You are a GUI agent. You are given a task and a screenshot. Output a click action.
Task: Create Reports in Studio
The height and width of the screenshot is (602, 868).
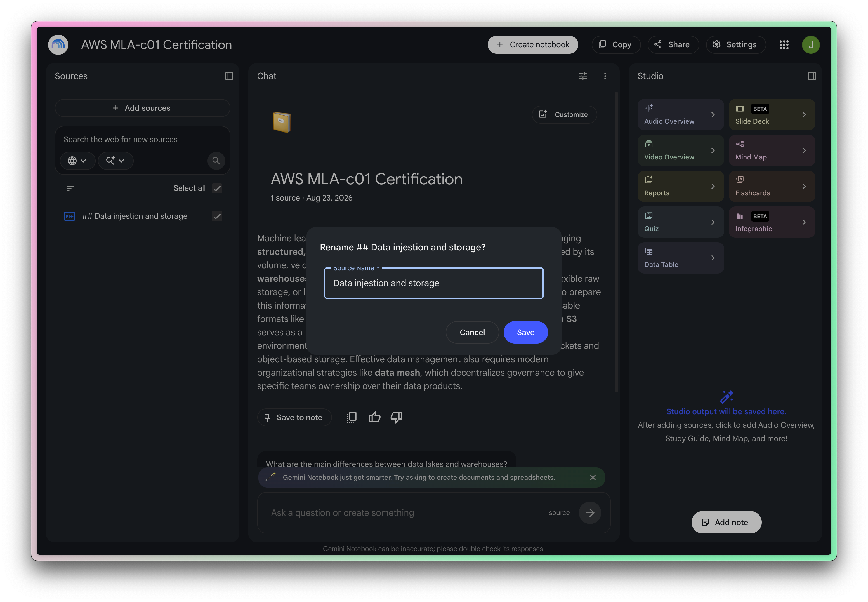(680, 186)
